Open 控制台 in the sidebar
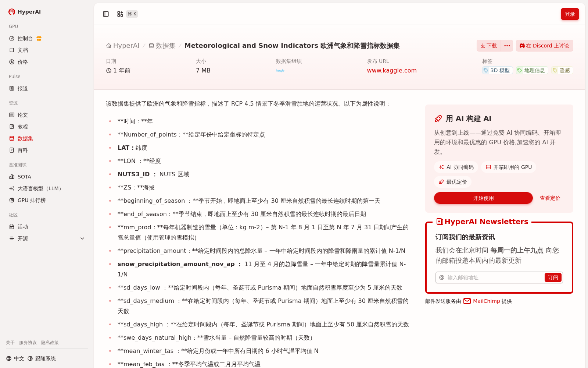 25,38
